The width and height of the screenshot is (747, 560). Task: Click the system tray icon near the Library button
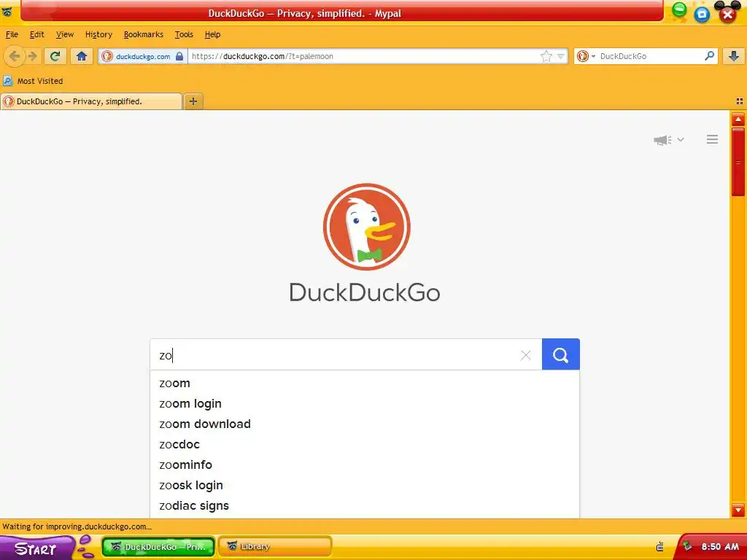pyautogui.click(x=659, y=547)
